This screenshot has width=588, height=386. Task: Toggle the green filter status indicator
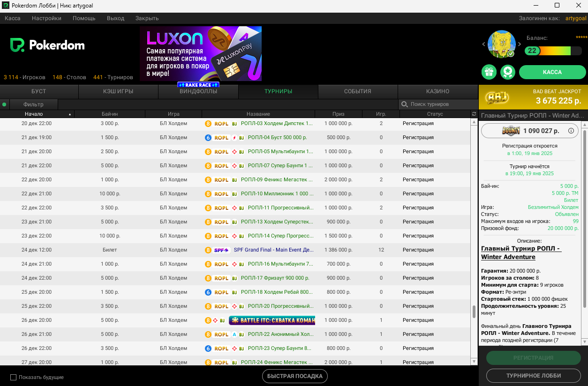[x=5, y=104]
